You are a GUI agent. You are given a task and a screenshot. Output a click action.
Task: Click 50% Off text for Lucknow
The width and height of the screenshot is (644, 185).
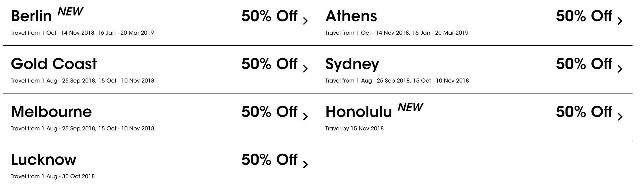pos(269,160)
